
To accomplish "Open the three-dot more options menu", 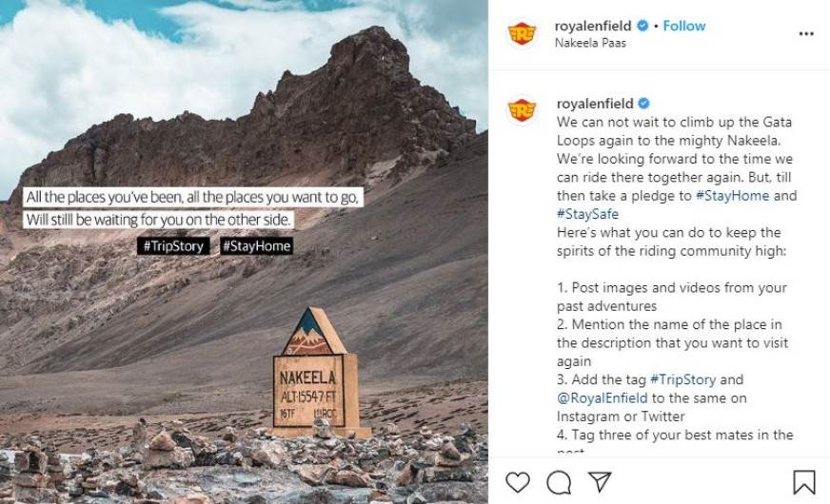I will pyautogui.click(x=806, y=33).
